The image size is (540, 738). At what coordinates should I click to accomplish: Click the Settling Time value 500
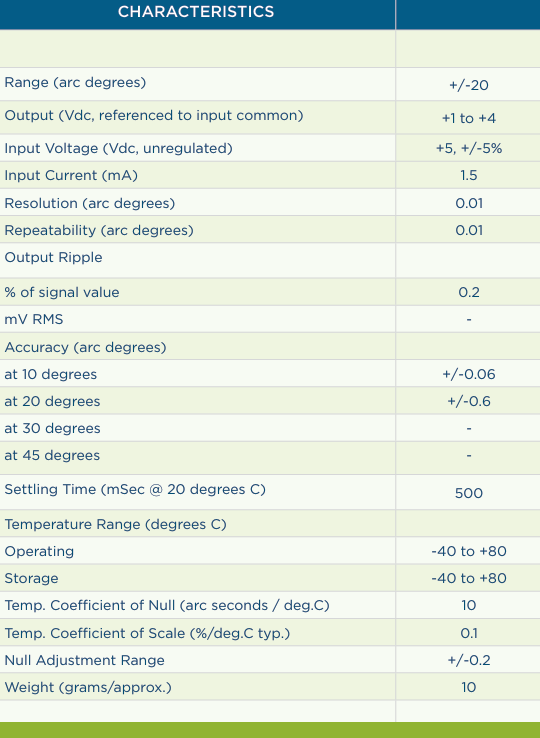click(x=468, y=493)
